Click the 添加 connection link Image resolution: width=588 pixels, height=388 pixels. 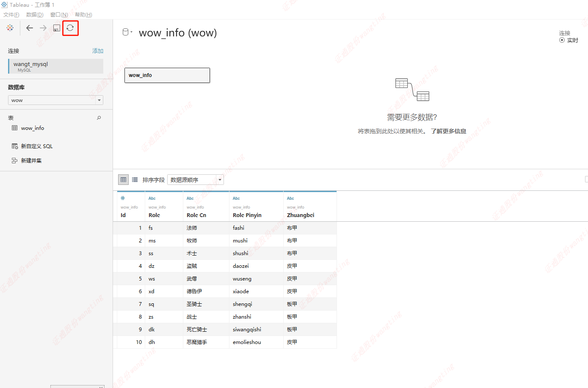click(x=98, y=51)
